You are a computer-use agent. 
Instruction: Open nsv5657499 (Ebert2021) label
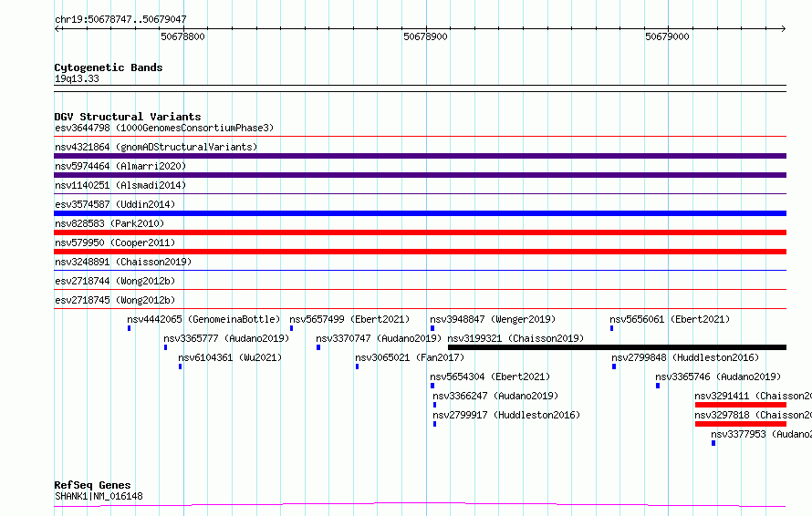[x=349, y=319]
